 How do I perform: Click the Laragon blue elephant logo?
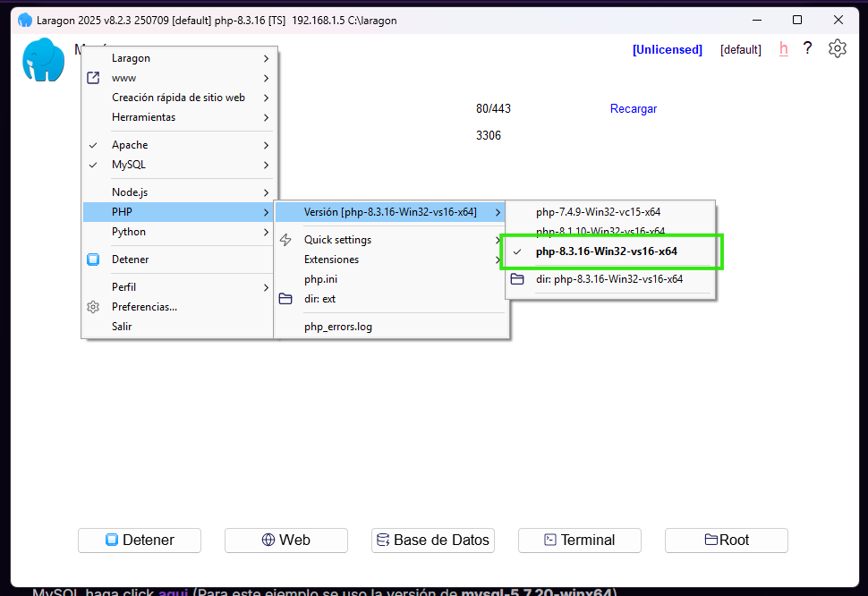pos(43,61)
